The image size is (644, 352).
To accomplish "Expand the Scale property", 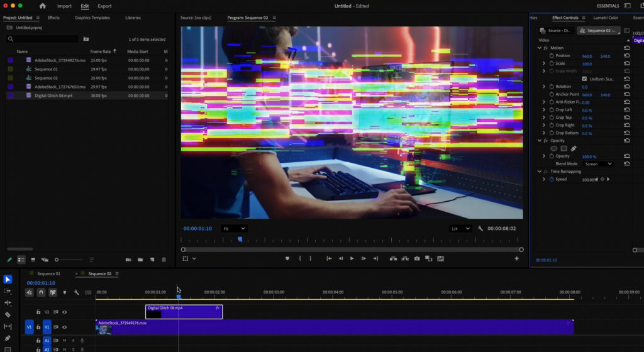I will pyautogui.click(x=544, y=63).
